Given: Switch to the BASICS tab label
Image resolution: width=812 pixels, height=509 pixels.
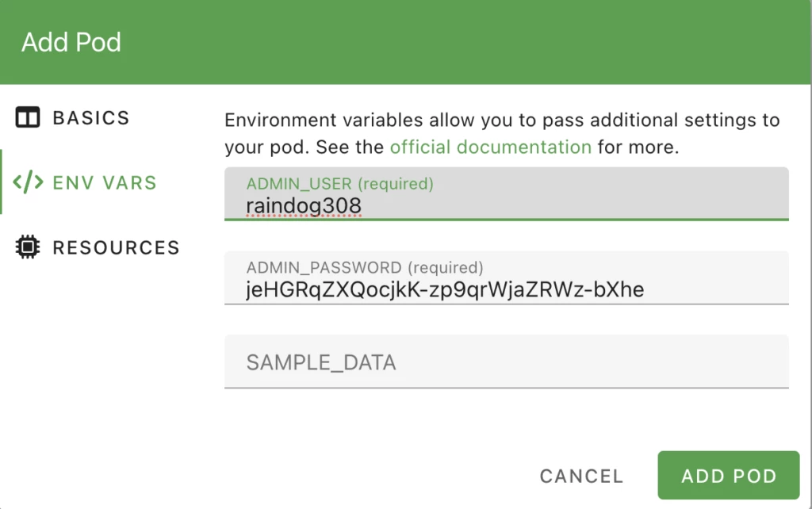Looking at the screenshot, I should coord(90,118).
